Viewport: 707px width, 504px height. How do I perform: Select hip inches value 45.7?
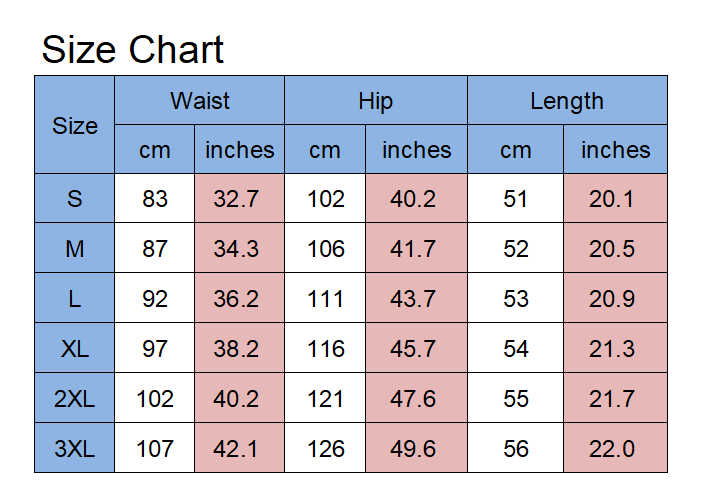point(413,349)
